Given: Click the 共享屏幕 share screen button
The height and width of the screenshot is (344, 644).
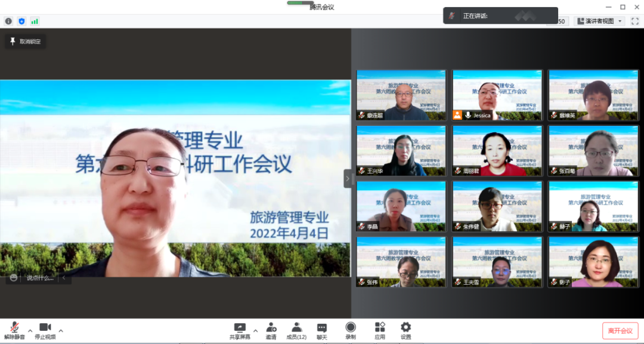Looking at the screenshot, I should (240, 330).
